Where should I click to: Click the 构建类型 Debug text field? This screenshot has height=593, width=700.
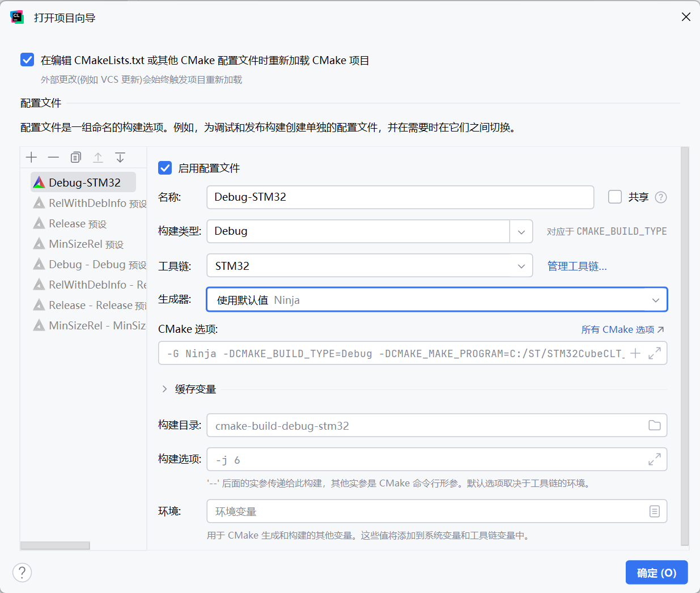tap(358, 231)
